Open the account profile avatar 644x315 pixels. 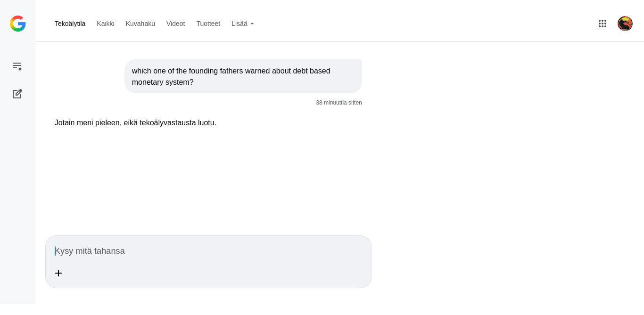[x=625, y=24]
